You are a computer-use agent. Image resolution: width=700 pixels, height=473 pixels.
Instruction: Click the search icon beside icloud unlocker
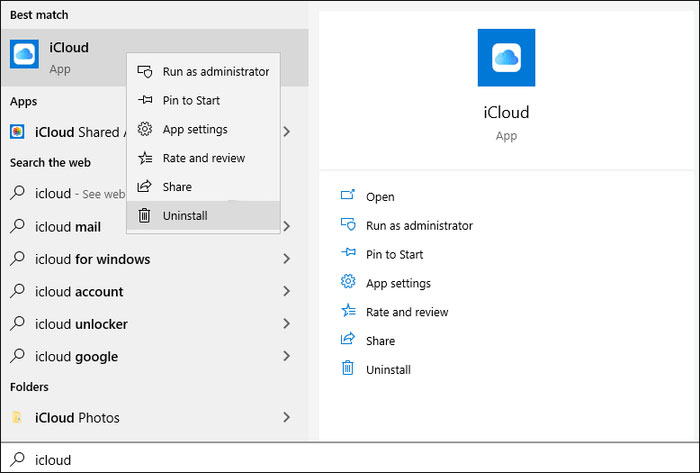pyautogui.click(x=17, y=323)
